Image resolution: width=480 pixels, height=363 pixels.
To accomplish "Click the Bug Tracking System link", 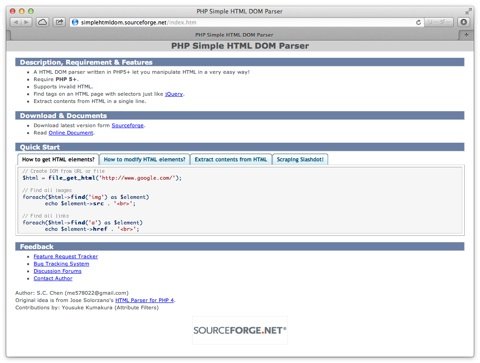I will coord(61,264).
